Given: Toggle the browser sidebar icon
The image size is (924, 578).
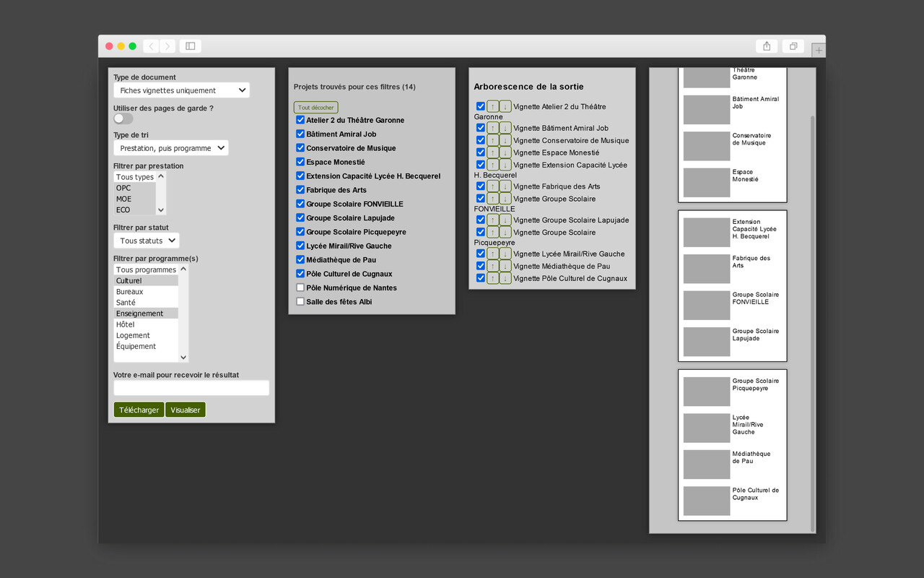Looking at the screenshot, I should point(191,46).
